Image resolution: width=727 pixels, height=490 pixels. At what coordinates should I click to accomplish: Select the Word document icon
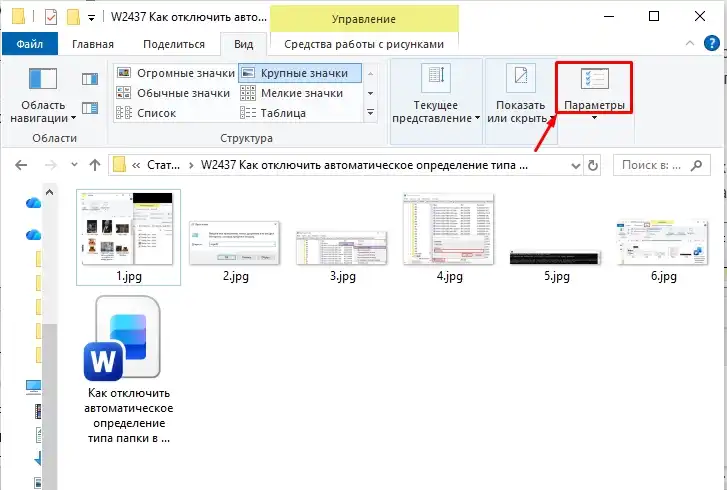pyautogui.click(x=124, y=338)
